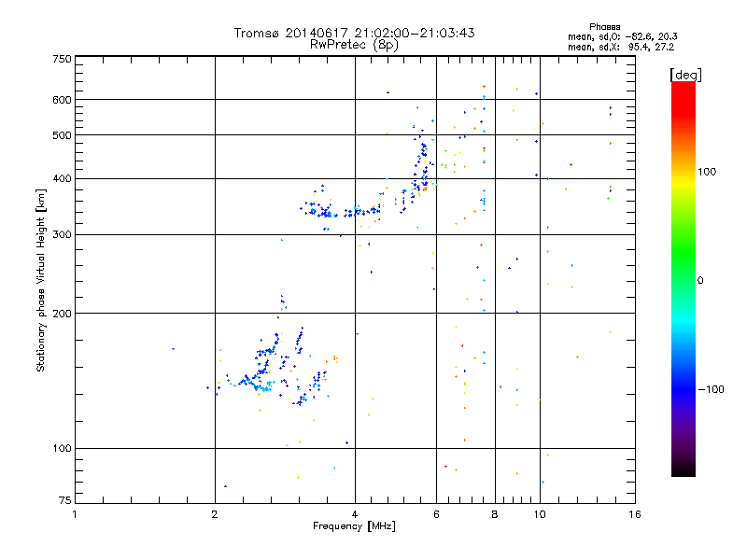This screenshot has height=560, width=747.
Task: Click the y-axis '200' tick label
Action: (62, 314)
